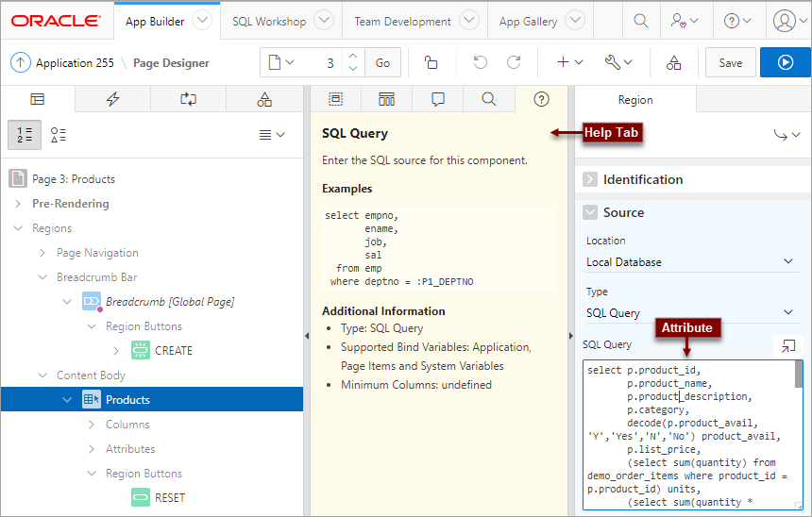This screenshot has height=517, width=812.
Task: Open the Layout tab in center pane
Action: click(335, 99)
